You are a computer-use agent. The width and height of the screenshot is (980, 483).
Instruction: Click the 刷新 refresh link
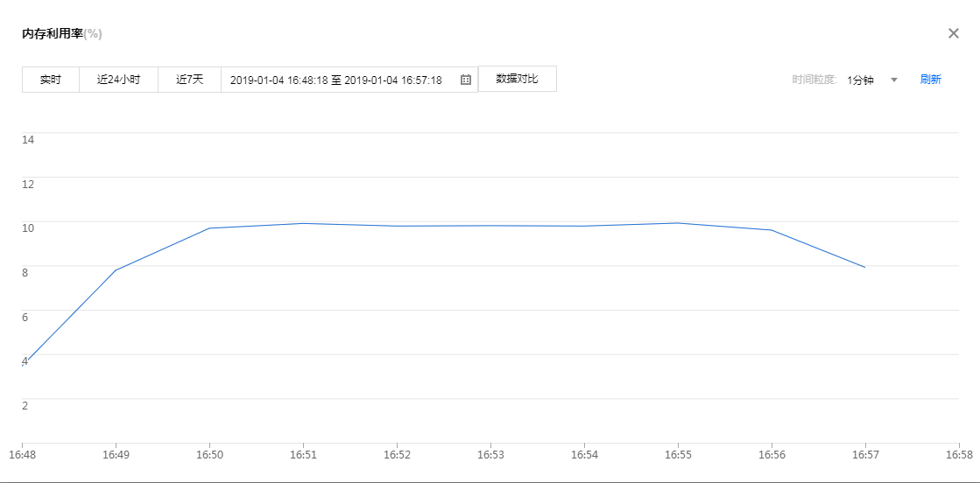point(930,80)
